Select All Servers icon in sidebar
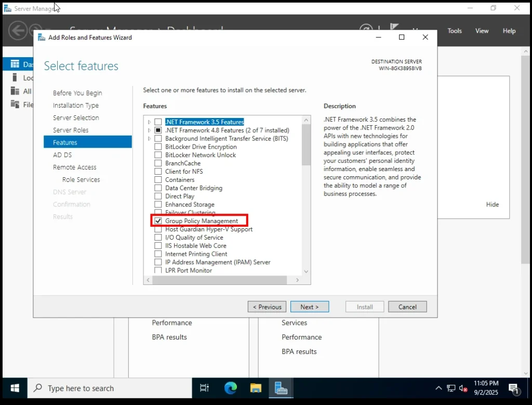The width and height of the screenshot is (532, 405). [x=15, y=91]
